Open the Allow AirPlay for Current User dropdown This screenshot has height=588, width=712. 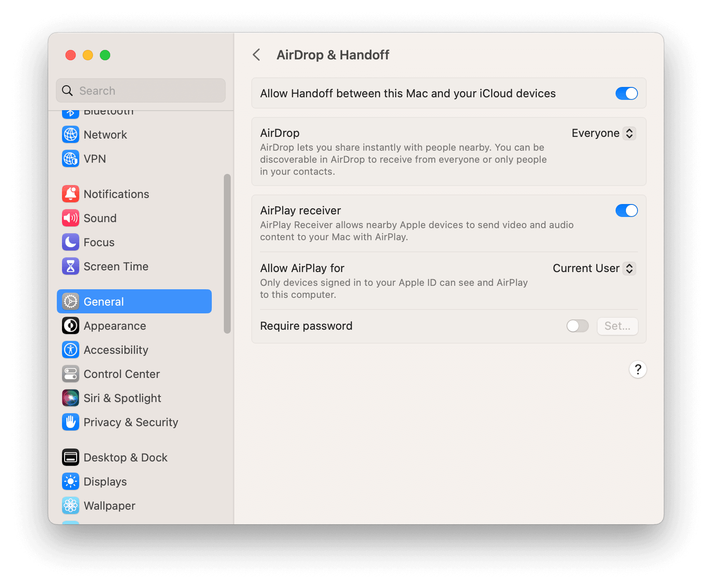594,269
